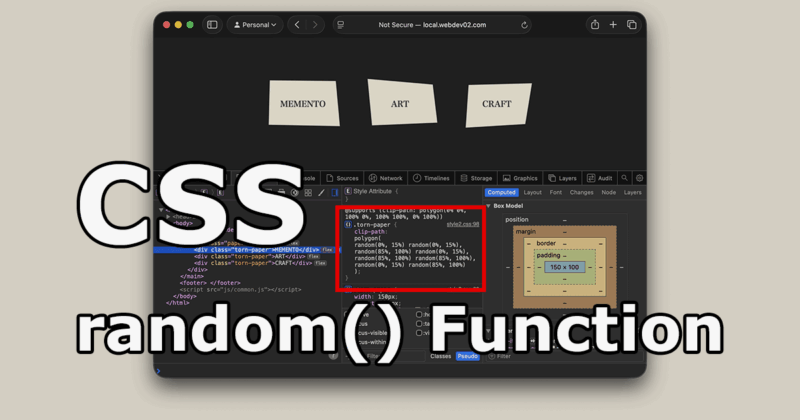Click the Classes button

441,356
